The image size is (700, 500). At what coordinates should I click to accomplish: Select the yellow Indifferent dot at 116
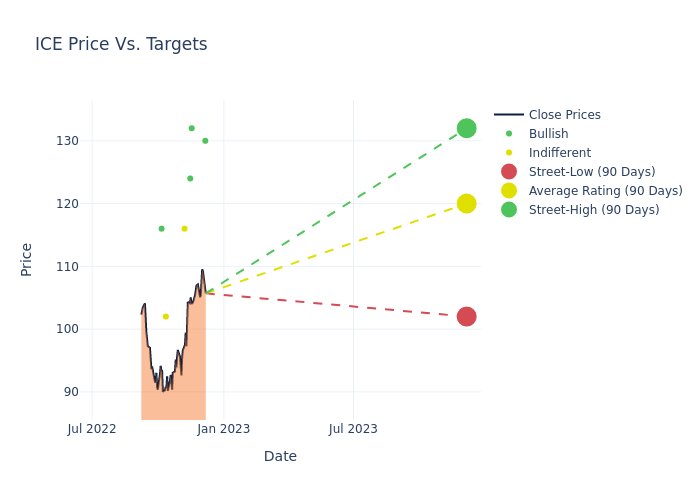(x=184, y=229)
